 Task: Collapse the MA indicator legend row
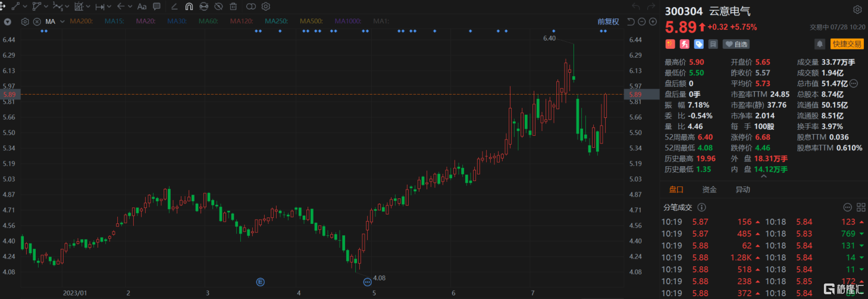[8, 21]
